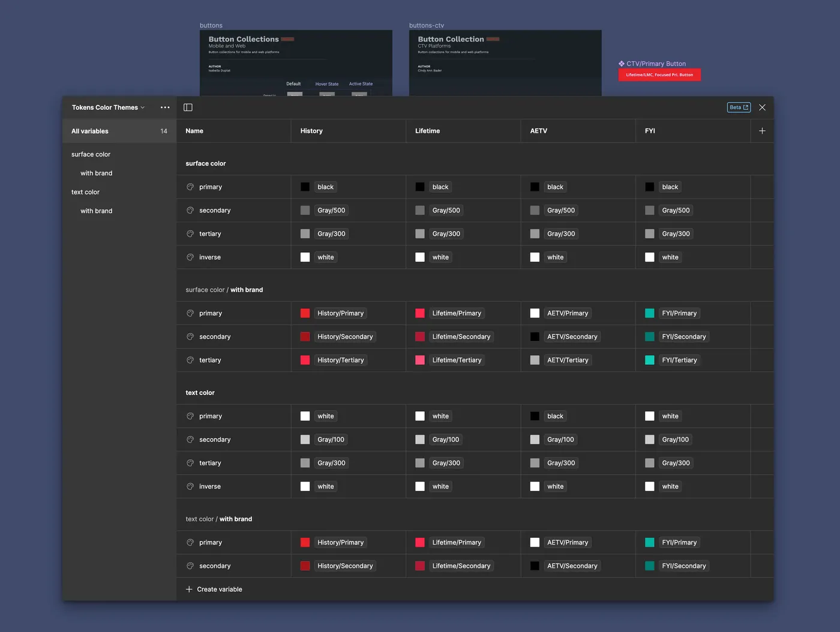This screenshot has height=632, width=840.
Task: Select History/Secondary value in text with brand
Action: click(x=345, y=566)
